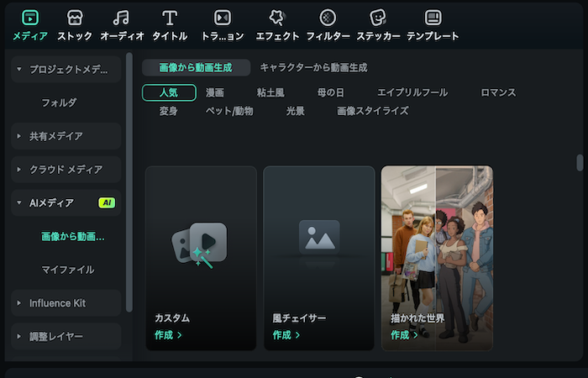Image resolution: width=588 pixels, height=378 pixels.
Task: Select the タイトル (Title) T icon
Action: [170, 18]
